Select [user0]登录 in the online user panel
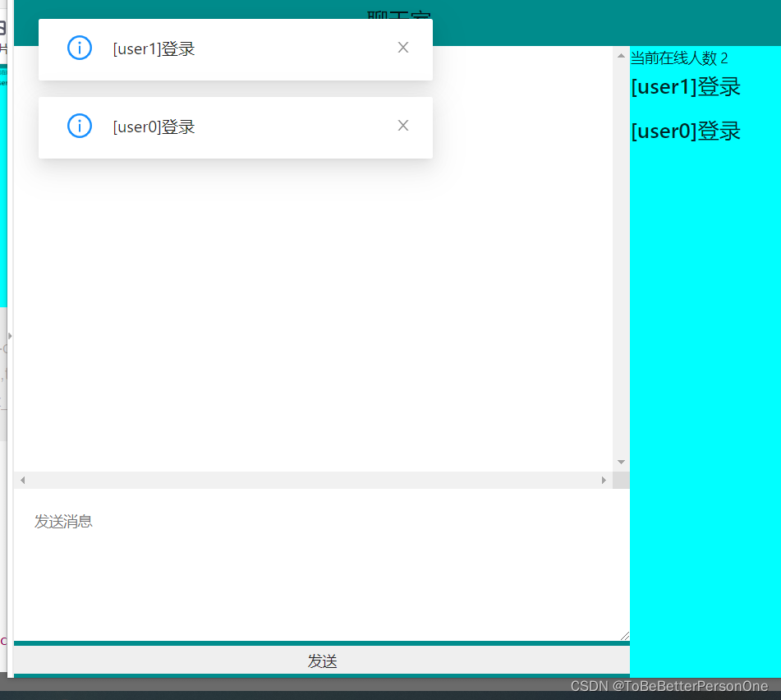Screen dimensions: 781x700 pyautogui.click(x=685, y=131)
